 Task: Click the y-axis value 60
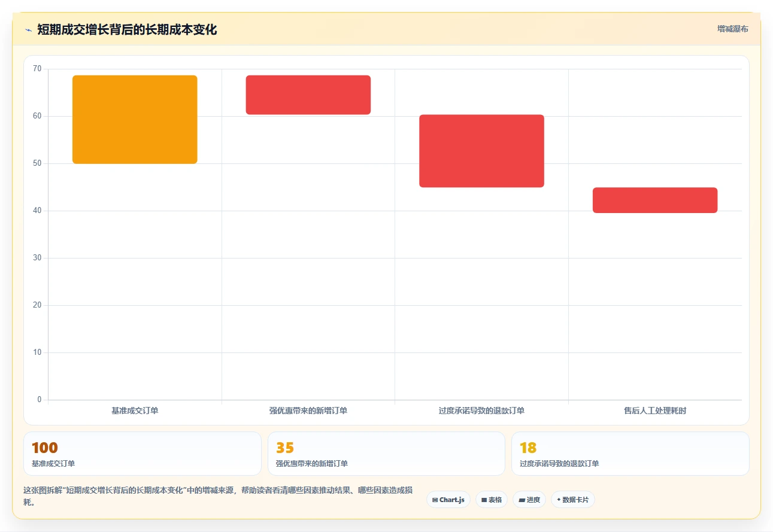tap(37, 116)
